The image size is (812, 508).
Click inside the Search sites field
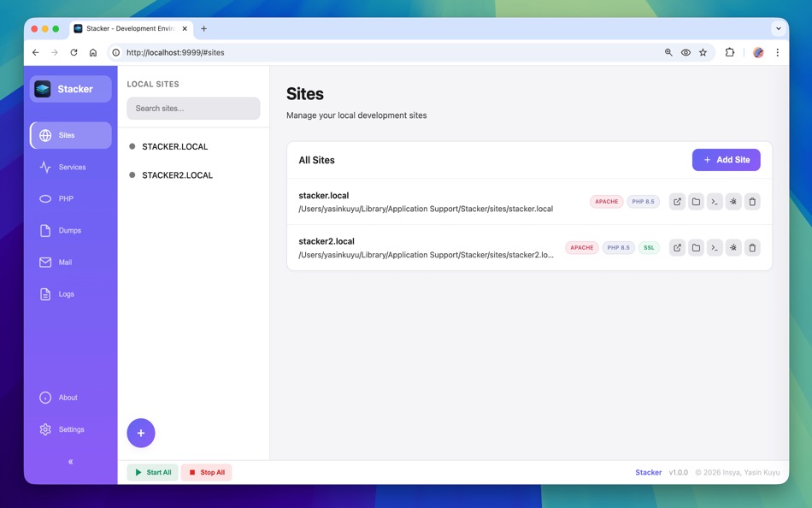tap(193, 108)
